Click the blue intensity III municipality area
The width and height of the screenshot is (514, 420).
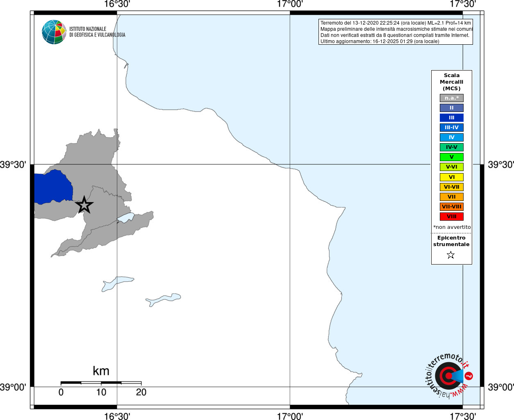point(52,188)
